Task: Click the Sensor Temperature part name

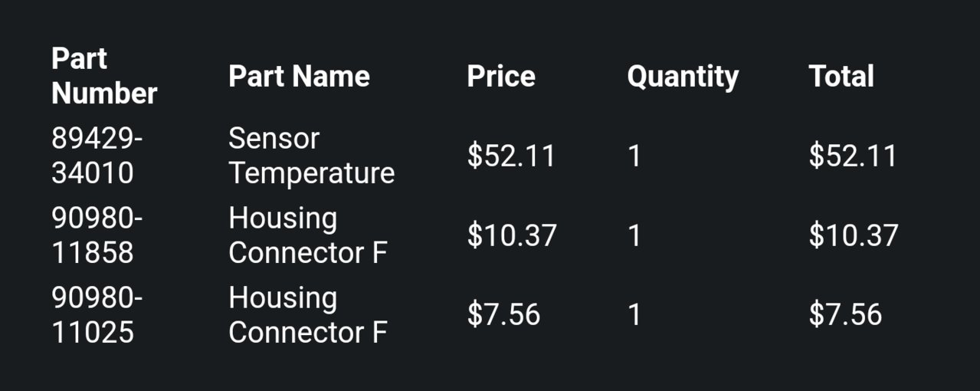Action: 311,156
